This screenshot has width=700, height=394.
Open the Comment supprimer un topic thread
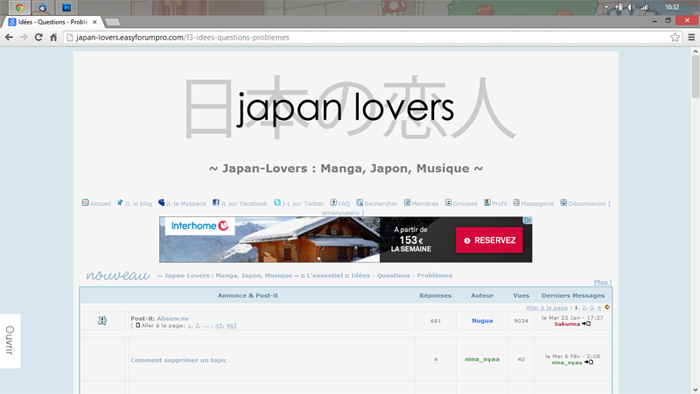179,360
